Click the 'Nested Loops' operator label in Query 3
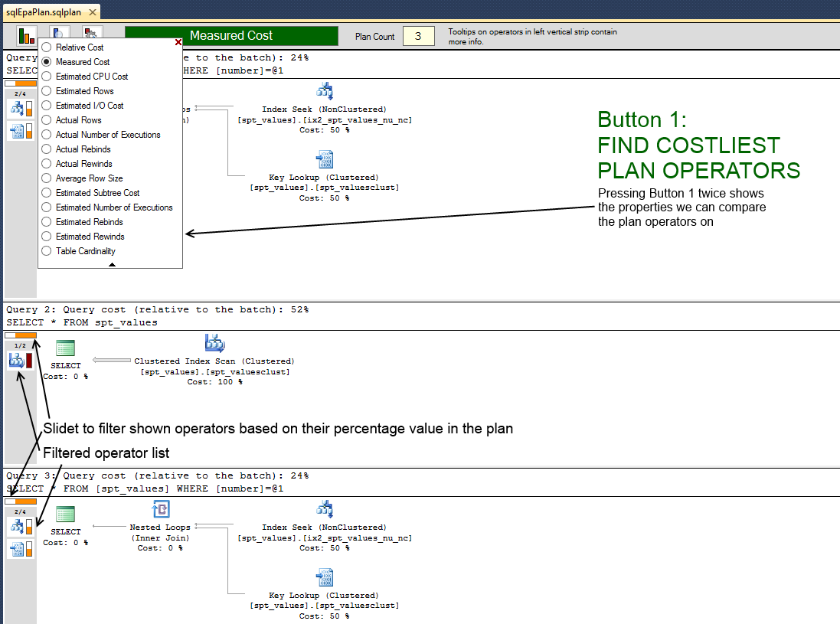 [160, 527]
